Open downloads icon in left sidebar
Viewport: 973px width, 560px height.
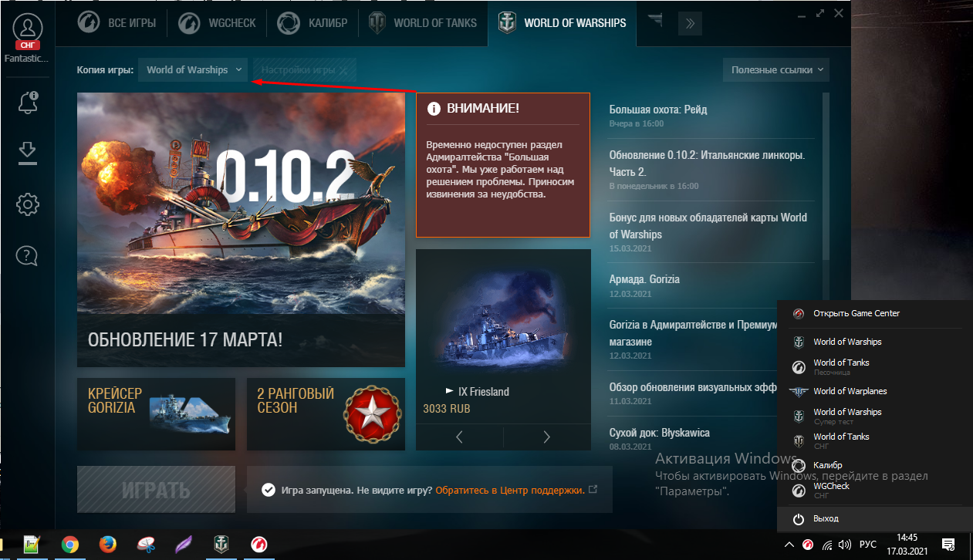[28, 153]
